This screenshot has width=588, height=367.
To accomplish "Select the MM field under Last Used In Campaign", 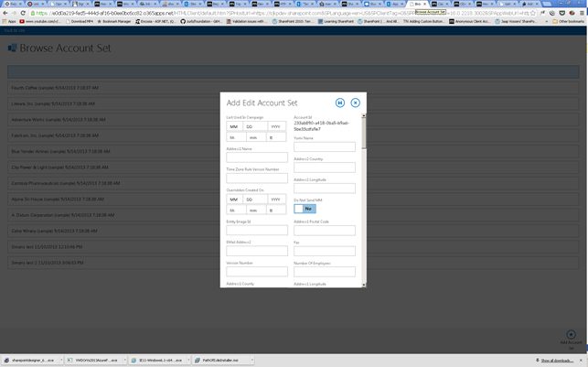I will coord(233,126).
